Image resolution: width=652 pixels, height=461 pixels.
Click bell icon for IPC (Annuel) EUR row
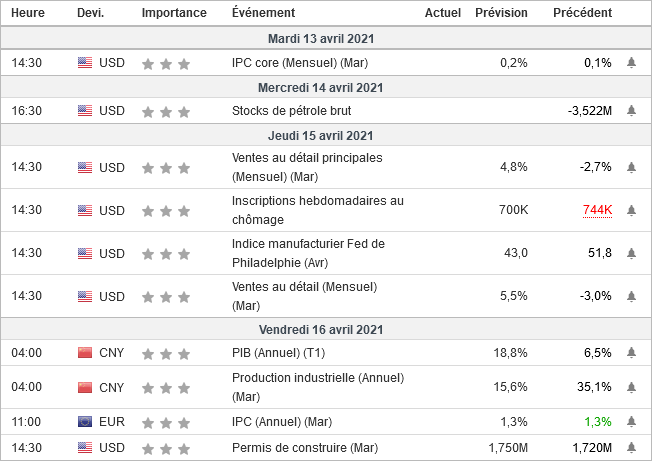pyautogui.click(x=631, y=422)
